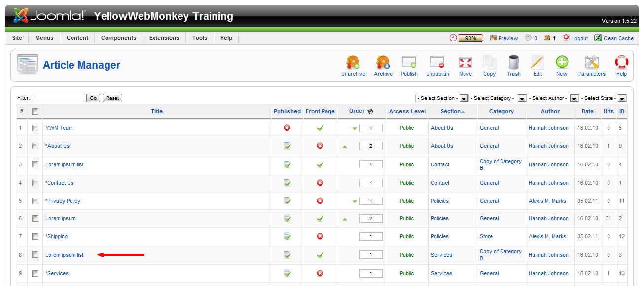Click the Unarchive toolbar icon
The image size is (644, 286).
tap(353, 63)
